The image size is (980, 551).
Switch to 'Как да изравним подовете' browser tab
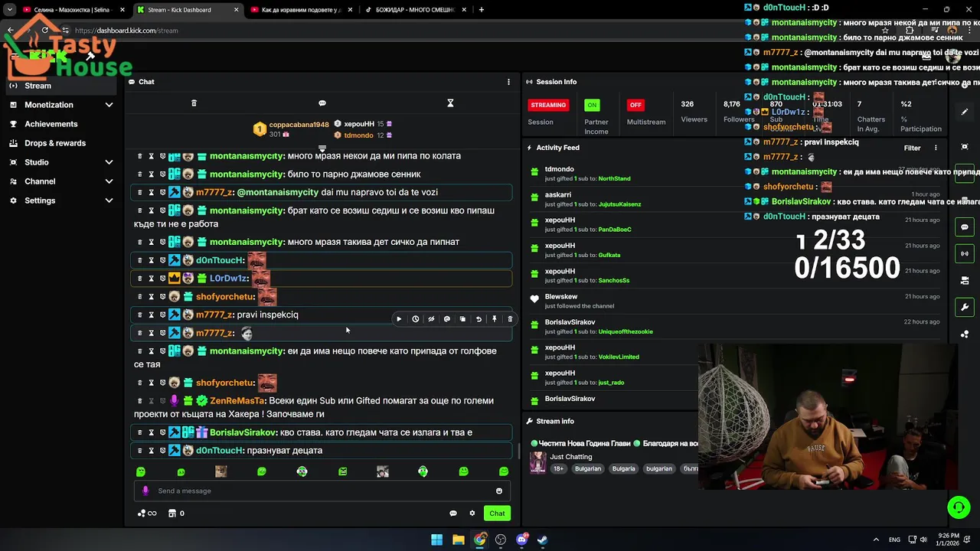tap(301, 10)
